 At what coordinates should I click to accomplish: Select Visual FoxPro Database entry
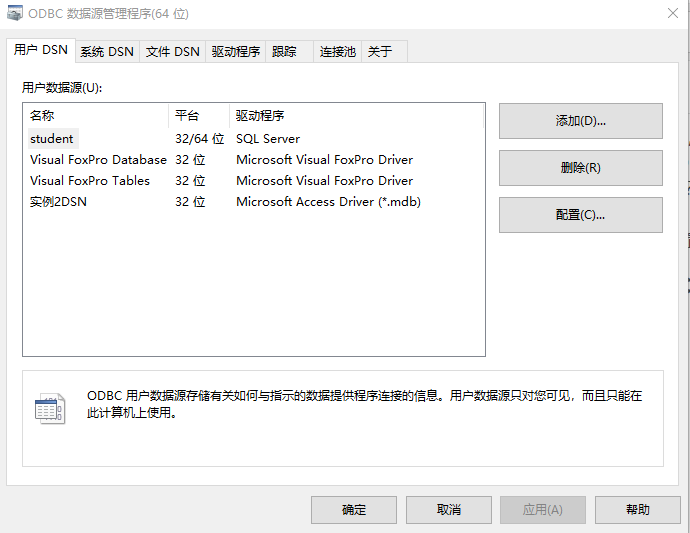tap(98, 160)
